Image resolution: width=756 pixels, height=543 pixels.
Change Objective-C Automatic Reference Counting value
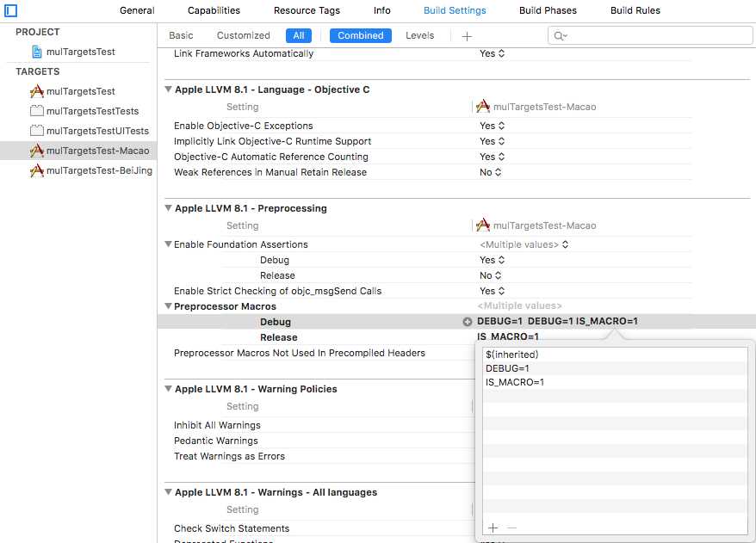[x=492, y=157]
